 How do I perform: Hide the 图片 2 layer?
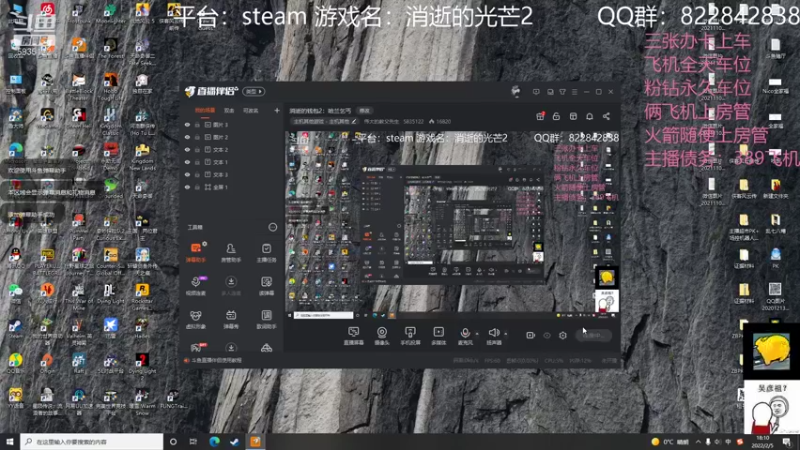[187, 137]
